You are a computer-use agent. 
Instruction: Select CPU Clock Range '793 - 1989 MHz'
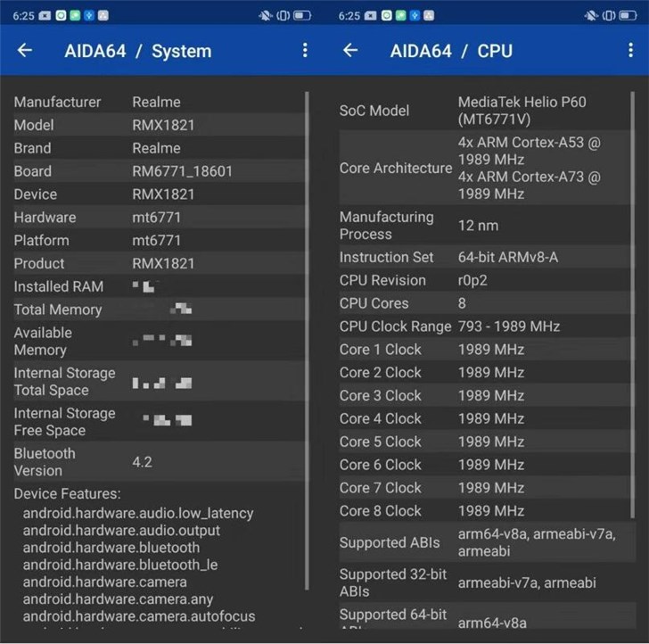[509, 326]
